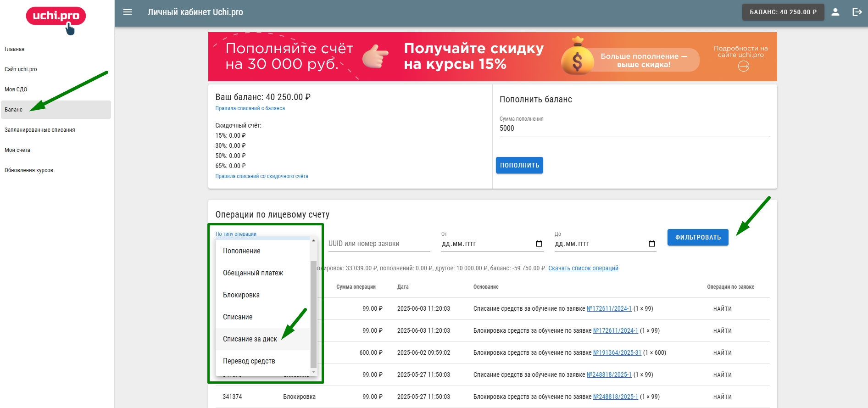This screenshot has height=408, width=868.
Task: Click НАЙТИ for 2025-06-03 Списание row
Action: 723,309
